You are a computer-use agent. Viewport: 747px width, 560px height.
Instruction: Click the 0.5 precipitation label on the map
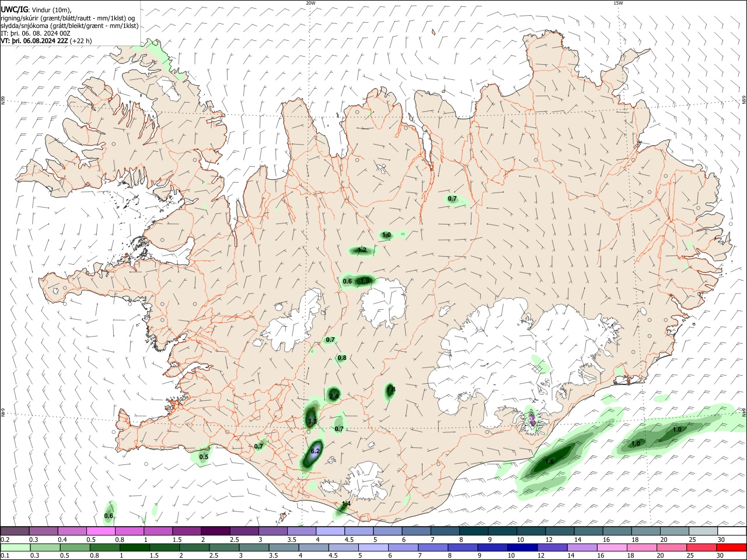point(204,457)
